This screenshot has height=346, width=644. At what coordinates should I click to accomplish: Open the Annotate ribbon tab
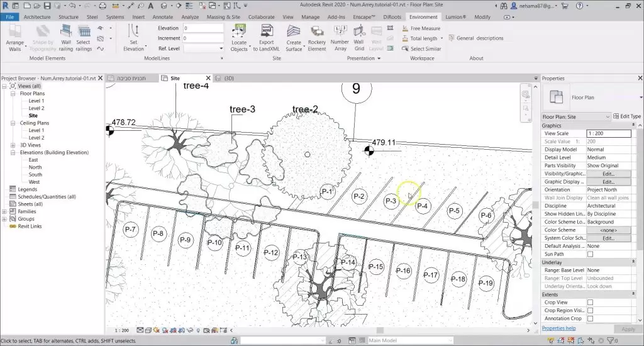pos(162,17)
